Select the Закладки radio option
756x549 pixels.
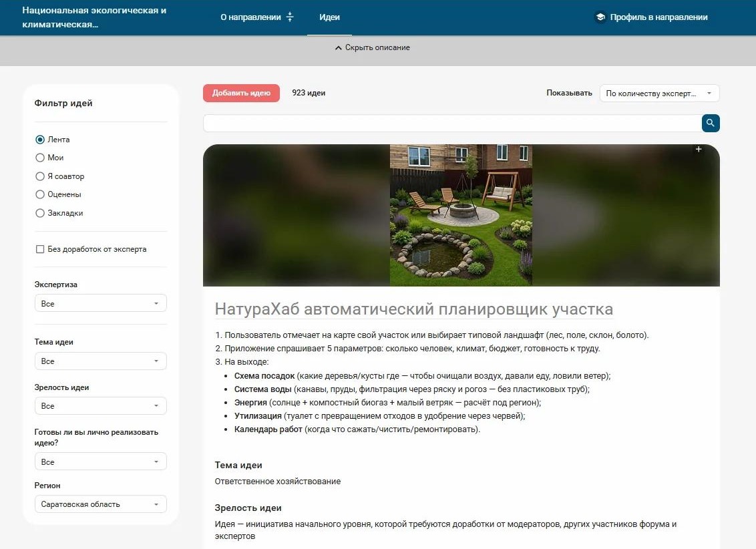(40, 213)
